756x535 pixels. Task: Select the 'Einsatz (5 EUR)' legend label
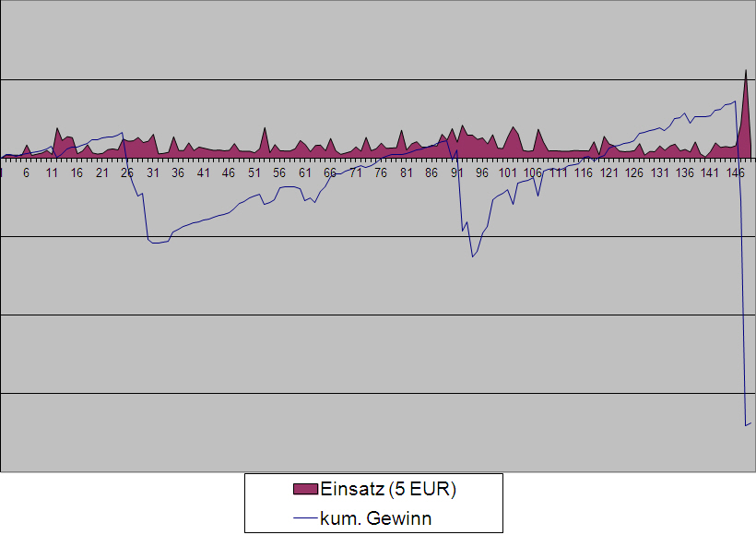pyautogui.click(x=388, y=489)
